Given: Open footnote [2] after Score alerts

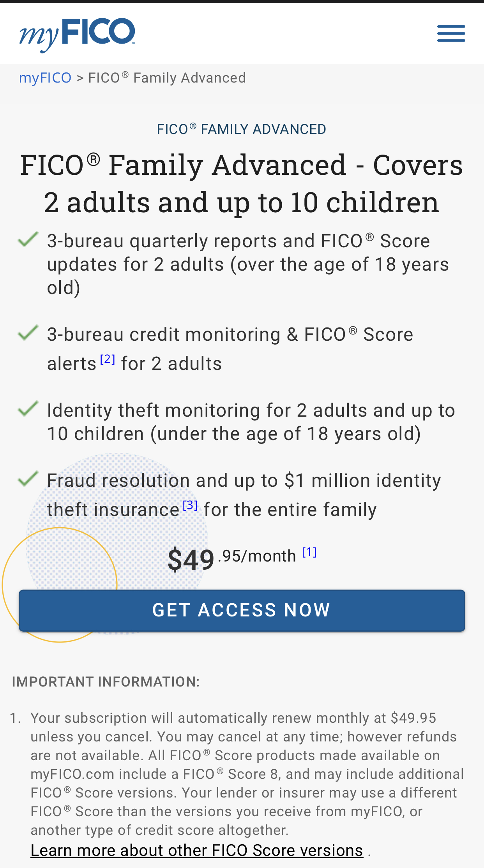Looking at the screenshot, I should click(108, 359).
